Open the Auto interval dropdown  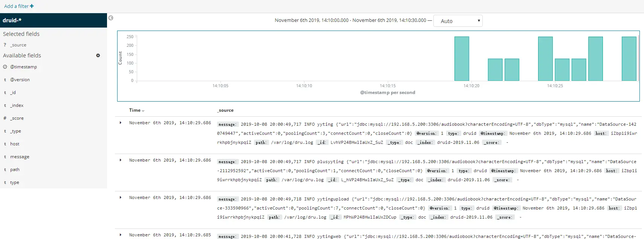(x=458, y=21)
